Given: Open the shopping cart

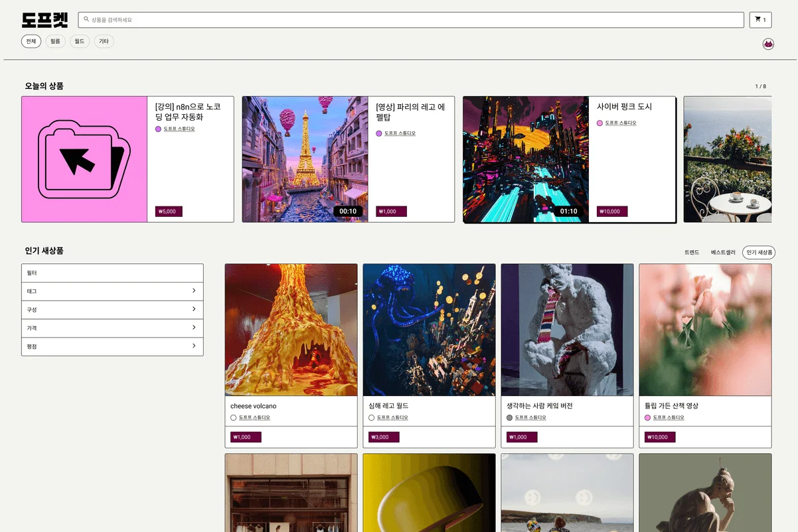Looking at the screenshot, I should [760, 20].
